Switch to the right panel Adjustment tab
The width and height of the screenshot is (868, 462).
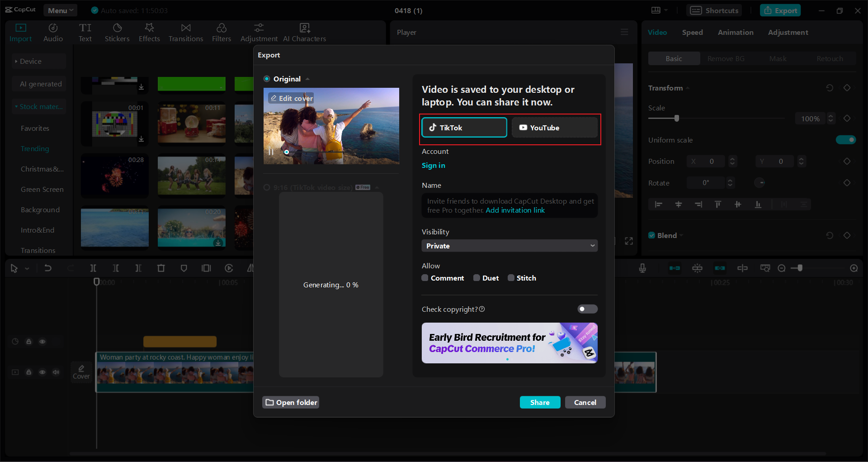click(x=788, y=32)
